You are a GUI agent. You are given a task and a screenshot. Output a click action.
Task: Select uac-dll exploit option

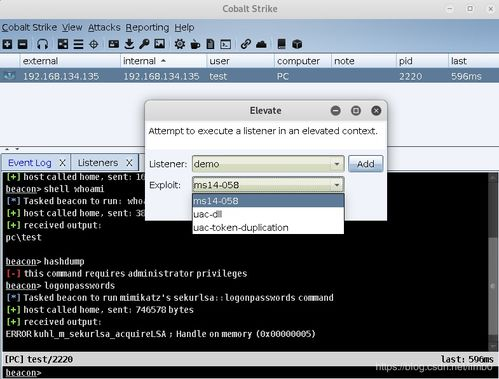pyautogui.click(x=268, y=214)
